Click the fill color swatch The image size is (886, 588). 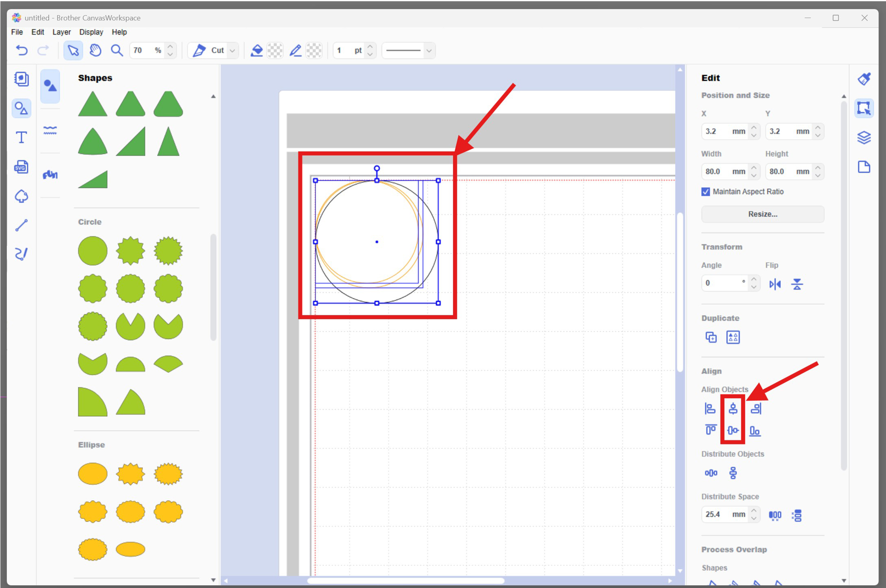tap(275, 50)
